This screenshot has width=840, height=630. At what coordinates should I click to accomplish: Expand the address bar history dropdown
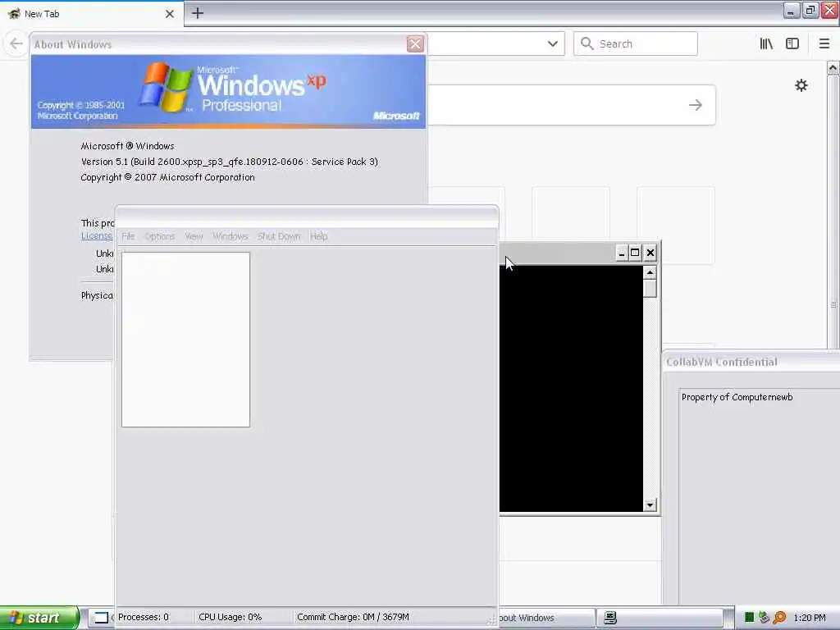coord(552,44)
